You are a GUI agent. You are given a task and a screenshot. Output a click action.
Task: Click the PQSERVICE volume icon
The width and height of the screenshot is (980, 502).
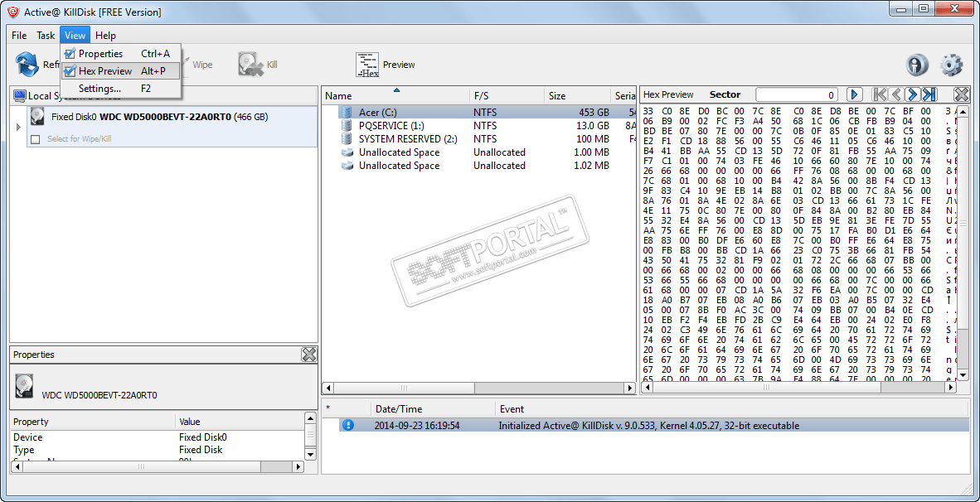pos(346,126)
